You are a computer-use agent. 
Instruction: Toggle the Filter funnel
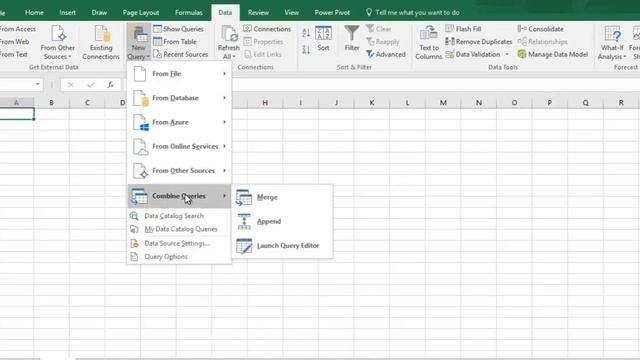coord(352,39)
